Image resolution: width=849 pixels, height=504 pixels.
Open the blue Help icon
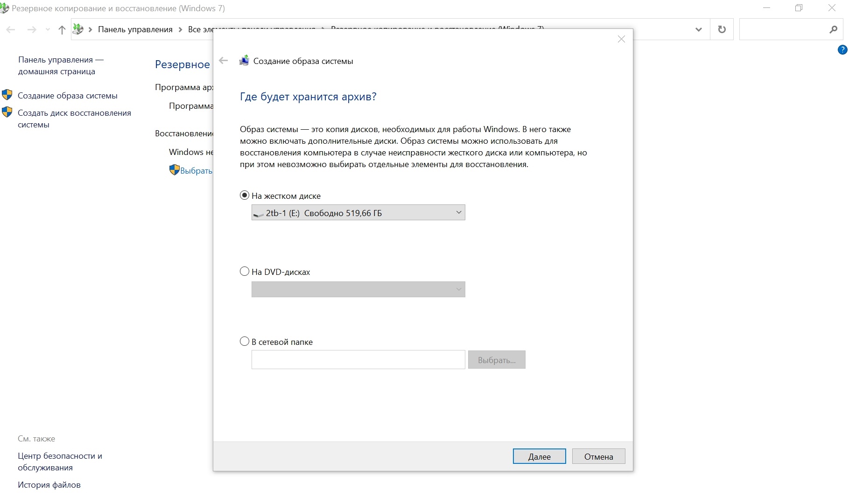coord(842,50)
